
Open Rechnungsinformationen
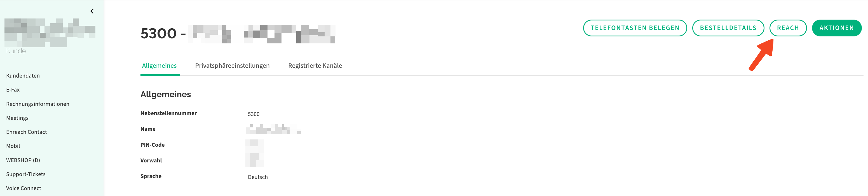pyautogui.click(x=38, y=104)
